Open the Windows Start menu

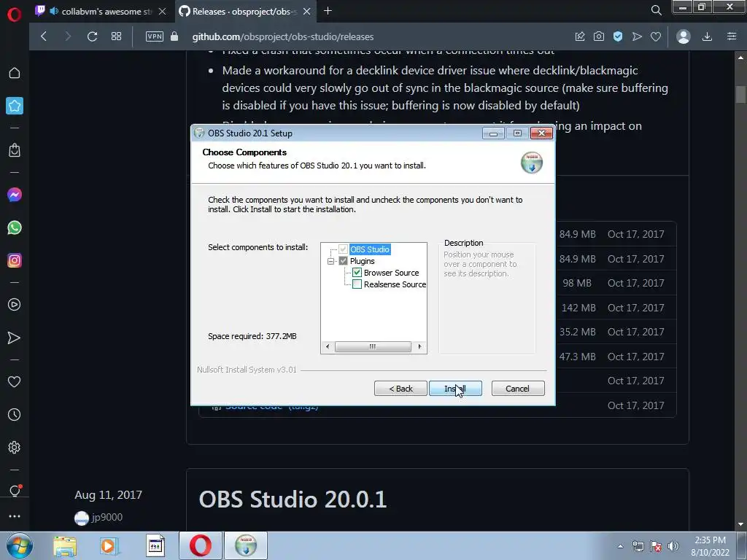(x=20, y=545)
